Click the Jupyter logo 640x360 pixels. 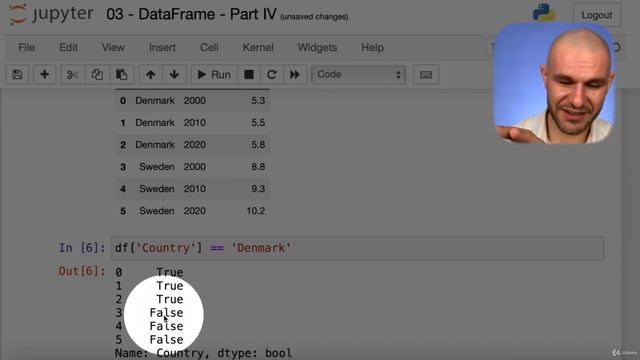click(x=51, y=14)
